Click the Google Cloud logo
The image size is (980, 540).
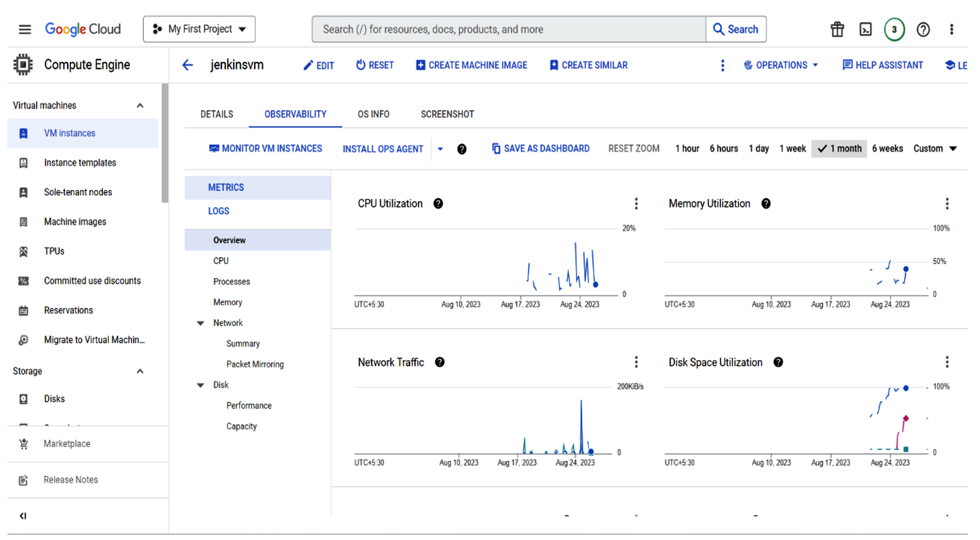83,29
